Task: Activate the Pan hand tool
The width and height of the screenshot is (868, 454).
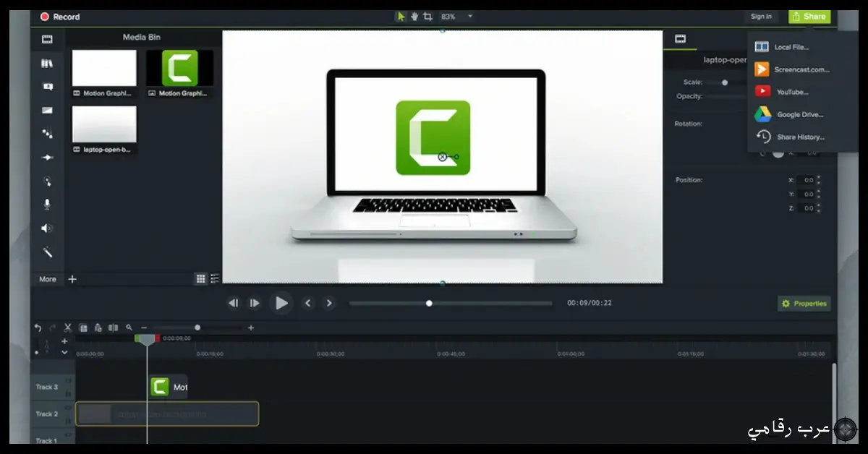Action: pos(414,17)
